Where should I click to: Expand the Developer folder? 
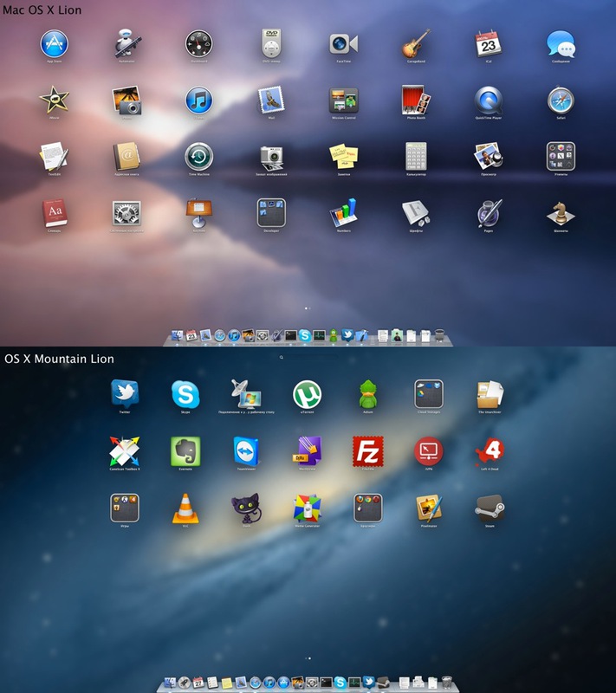point(271,213)
